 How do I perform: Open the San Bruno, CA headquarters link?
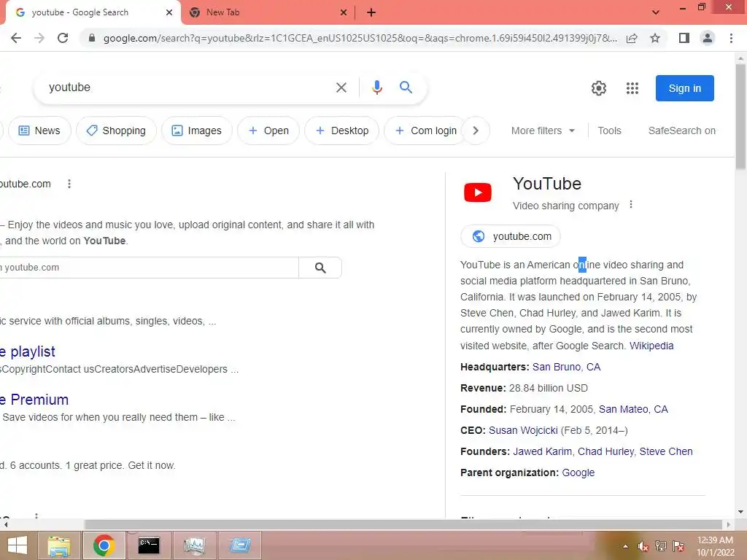point(566,367)
